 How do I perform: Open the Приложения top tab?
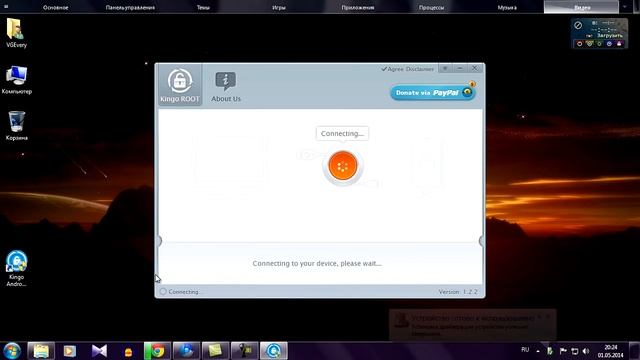(358, 7)
